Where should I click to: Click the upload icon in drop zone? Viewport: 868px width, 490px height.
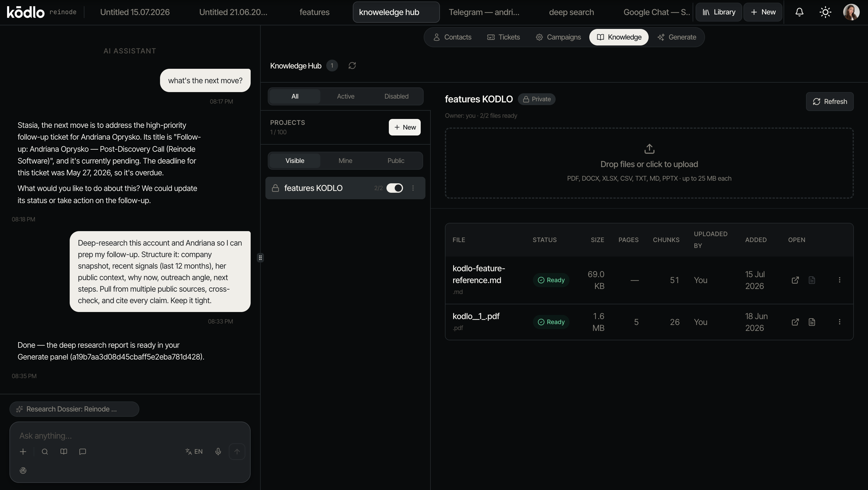point(649,148)
